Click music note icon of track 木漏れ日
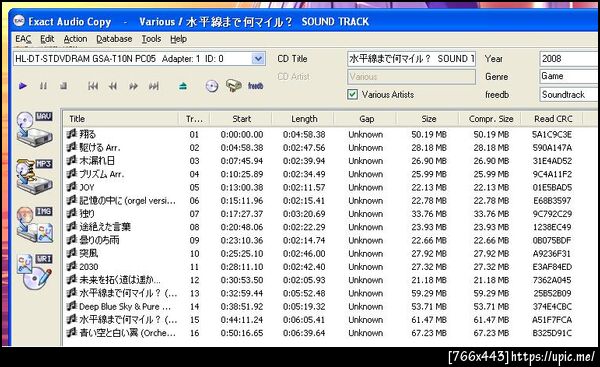600x367 pixels. tap(72, 161)
